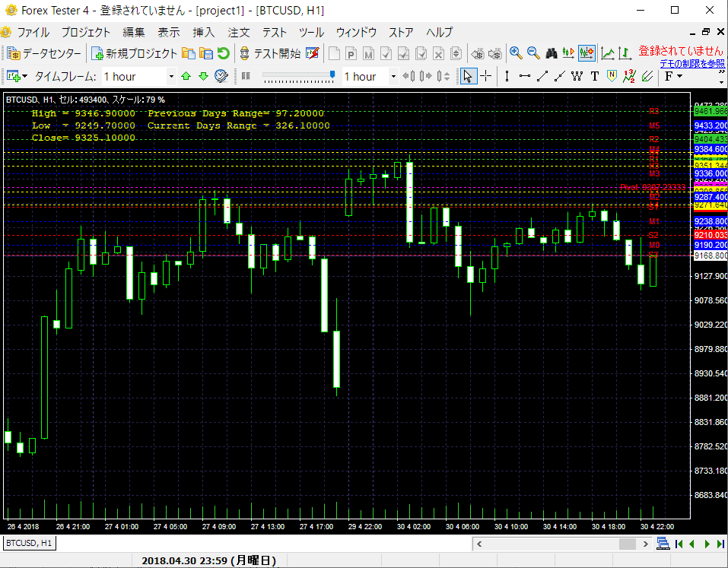Viewport: 728px width, 568px height.
Task: Click the pause test button
Action: pyautogui.click(x=246, y=76)
